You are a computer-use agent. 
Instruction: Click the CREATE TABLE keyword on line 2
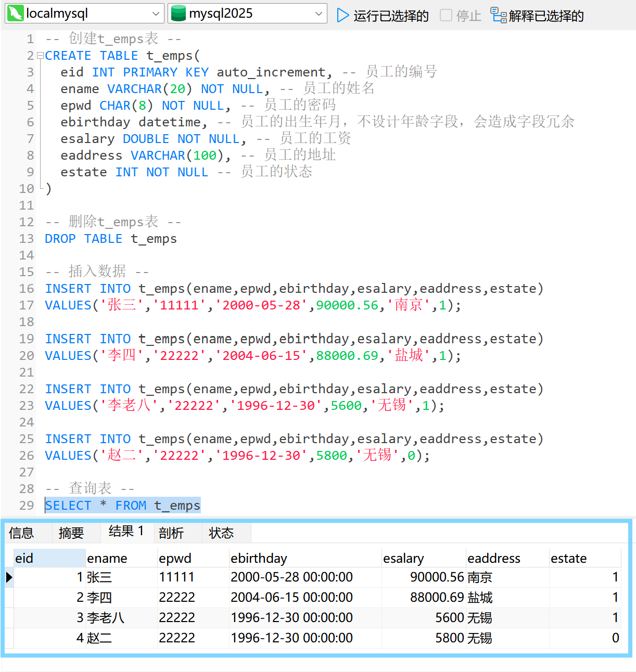pos(92,56)
